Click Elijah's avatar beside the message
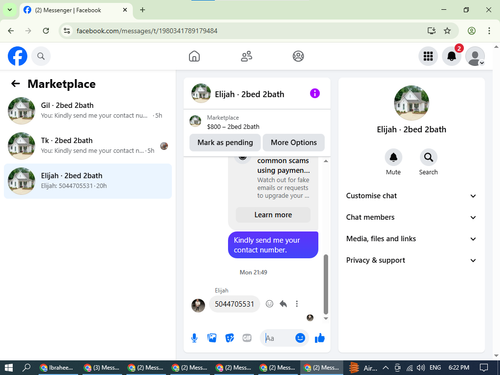Screen dimensions: 500x375 click(x=198, y=305)
